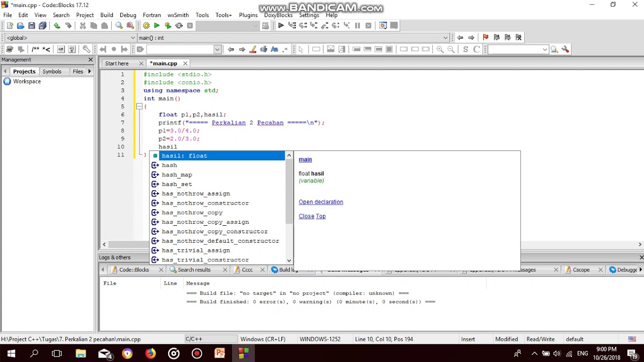644x362 pixels.
Task: Click the Windows Start button
Action: 11,353
